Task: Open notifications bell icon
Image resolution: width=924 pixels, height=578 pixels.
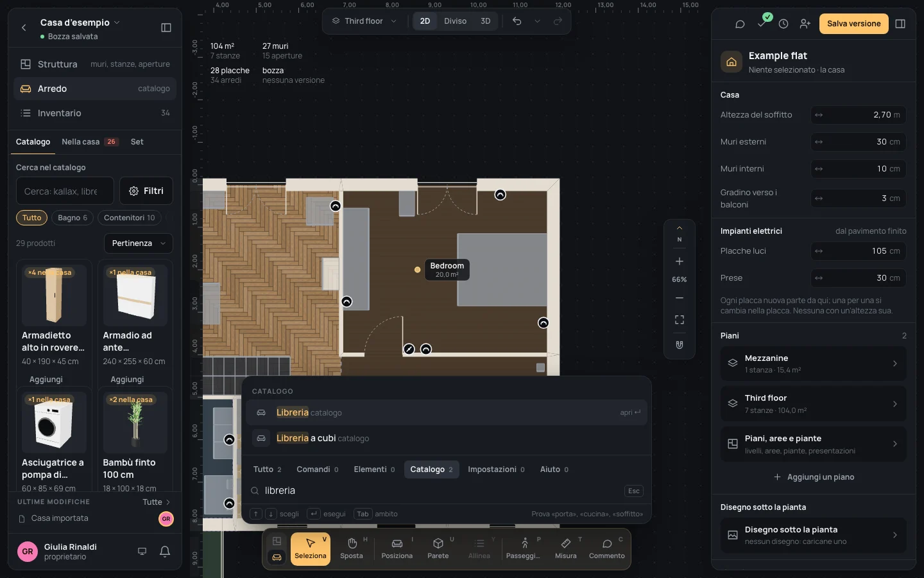Action: coord(165,551)
